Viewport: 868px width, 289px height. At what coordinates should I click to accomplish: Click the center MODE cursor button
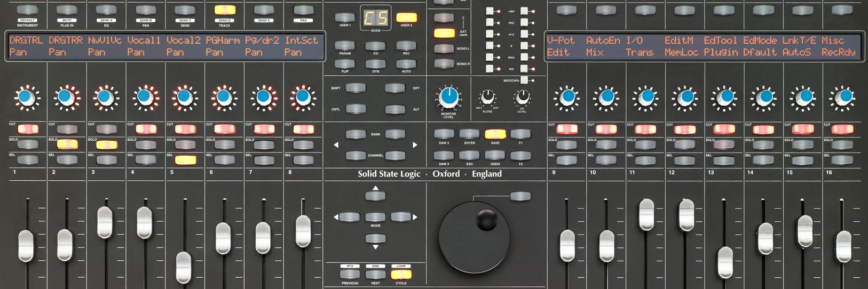[375, 217]
